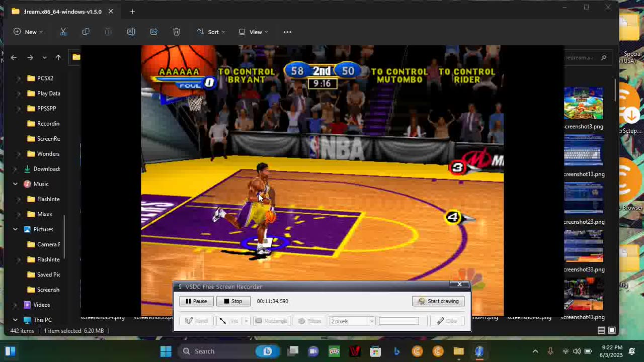
Task: Click the search magnifier in Explorer
Action: point(604,58)
